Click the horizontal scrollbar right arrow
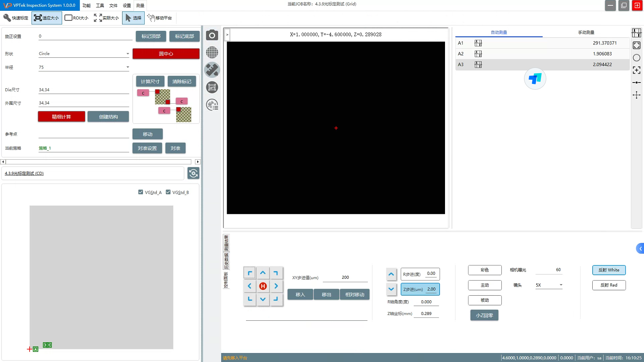The image size is (644, 362). tap(198, 162)
